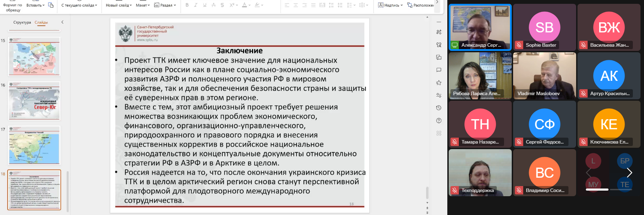Image resolution: width=644 pixels, height=215 pixels.
Task: Select the Слайды tab
Action: pos(41,22)
